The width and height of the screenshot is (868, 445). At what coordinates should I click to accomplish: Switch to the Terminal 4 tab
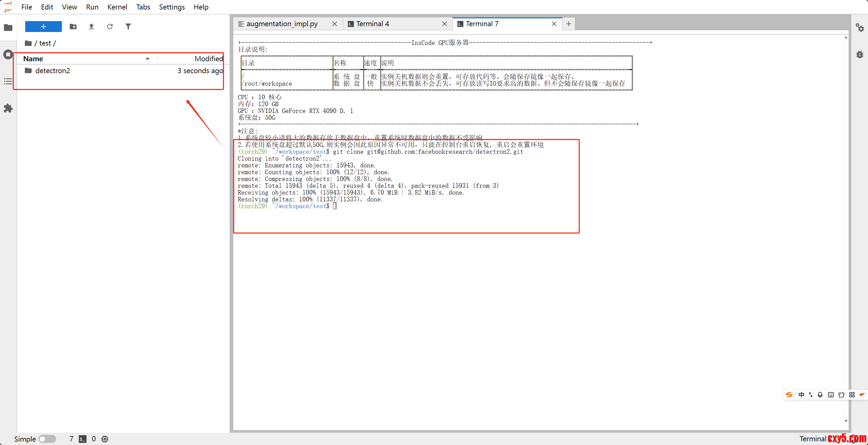(372, 24)
